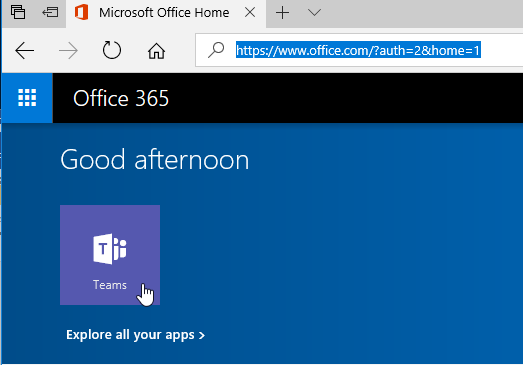
Task: Refresh the current page
Action: (112, 50)
